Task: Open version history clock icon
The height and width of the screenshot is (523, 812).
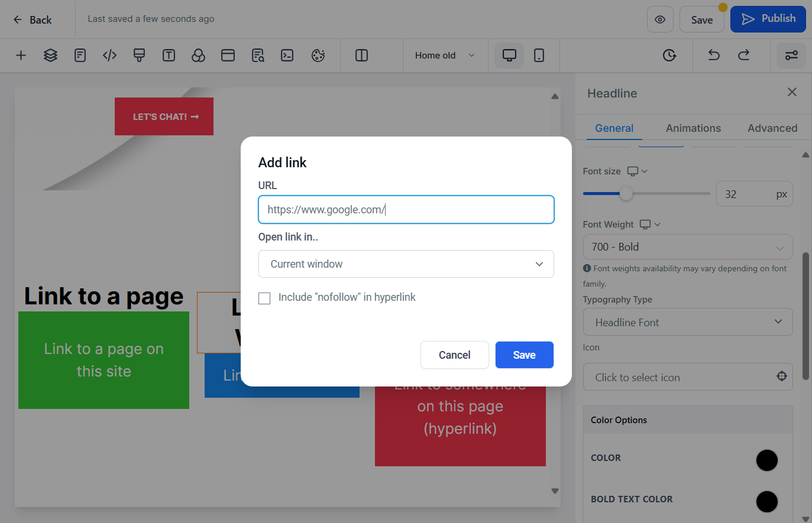Action: [x=669, y=56]
